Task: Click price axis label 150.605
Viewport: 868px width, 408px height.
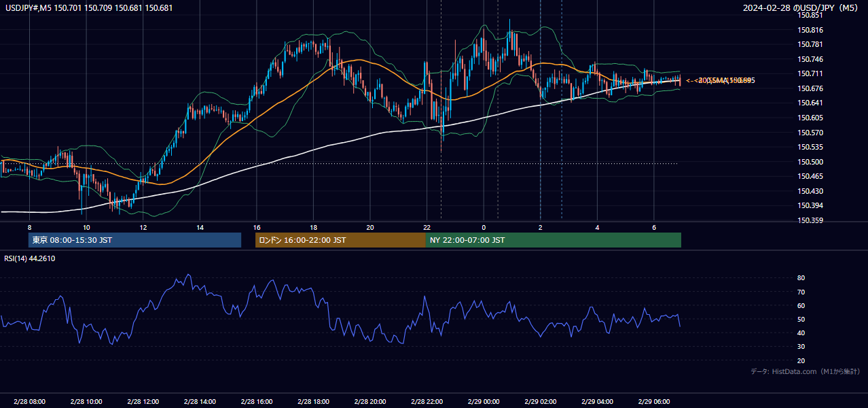Action: point(811,118)
